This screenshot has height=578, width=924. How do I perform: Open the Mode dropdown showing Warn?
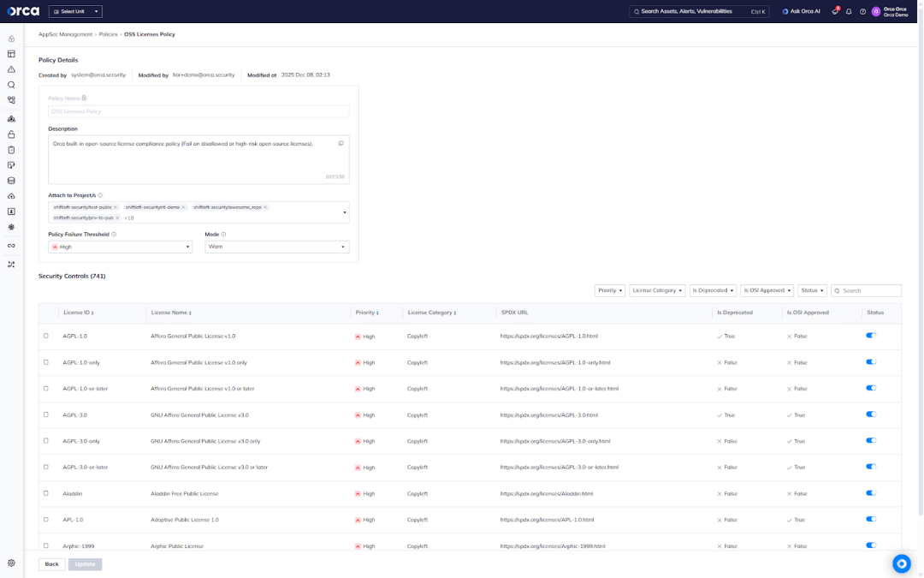(x=277, y=246)
